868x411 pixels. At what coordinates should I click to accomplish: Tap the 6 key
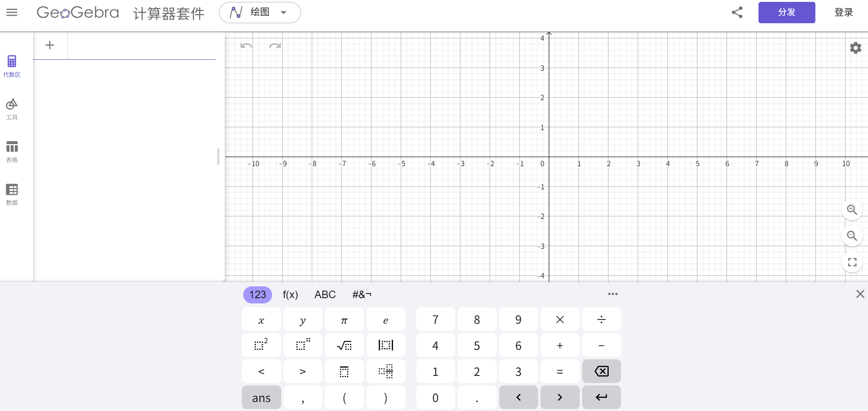[x=519, y=345]
